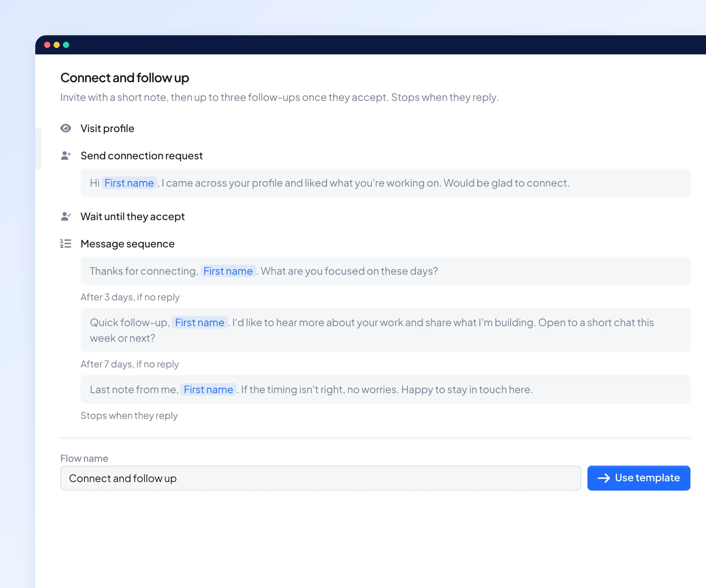Click the 'After 7 days, if no reply' text
Viewport: 706px width, 588px height.
point(130,364)
